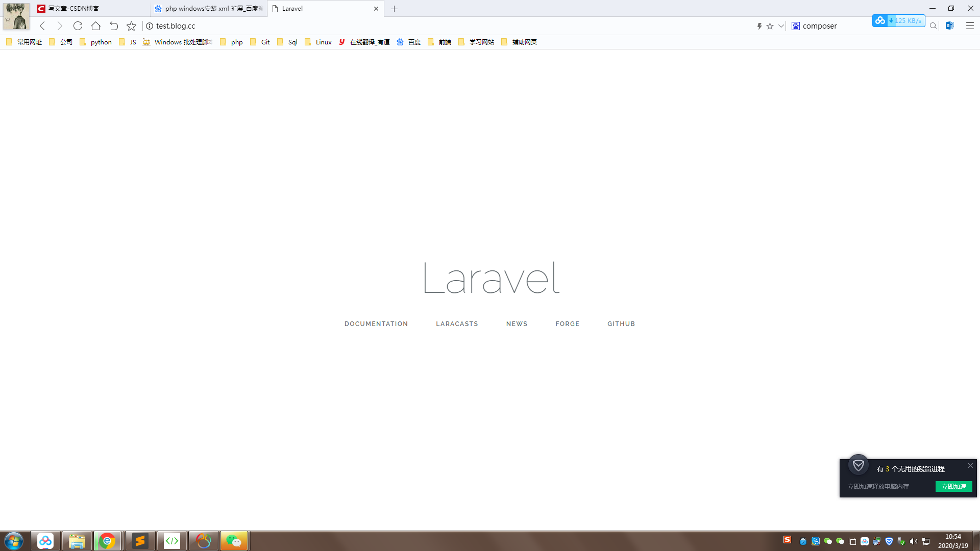Go to browser home page icon
Image resolution: width=980 pixels, height=551 pixels.
coord(95,26)
